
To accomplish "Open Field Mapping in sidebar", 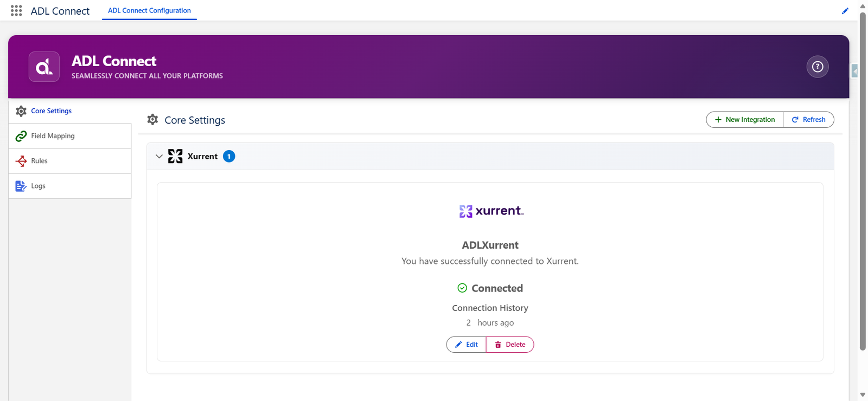I will 70,136.
